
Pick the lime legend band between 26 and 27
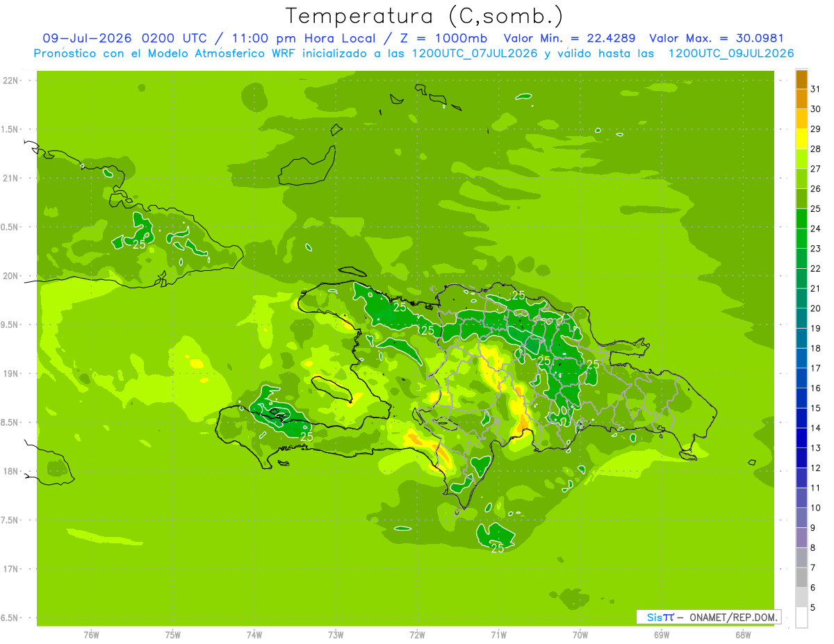point(801,179)
